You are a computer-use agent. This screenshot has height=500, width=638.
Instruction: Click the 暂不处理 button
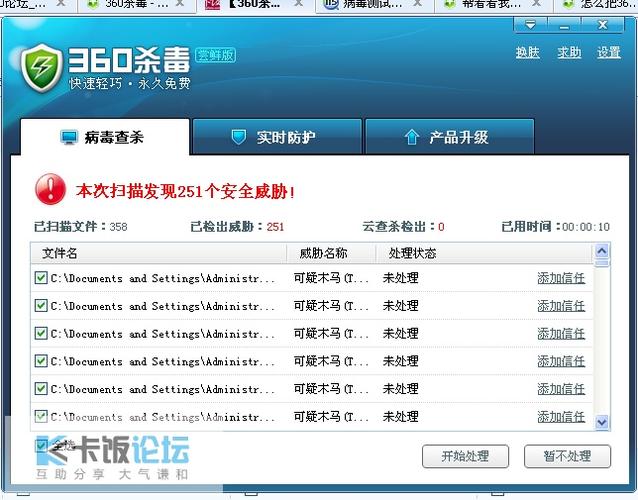click(567, 456)
